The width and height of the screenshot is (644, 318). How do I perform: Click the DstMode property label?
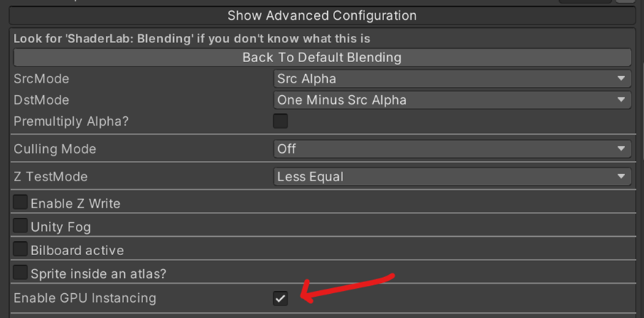click(x=42, y=100)
